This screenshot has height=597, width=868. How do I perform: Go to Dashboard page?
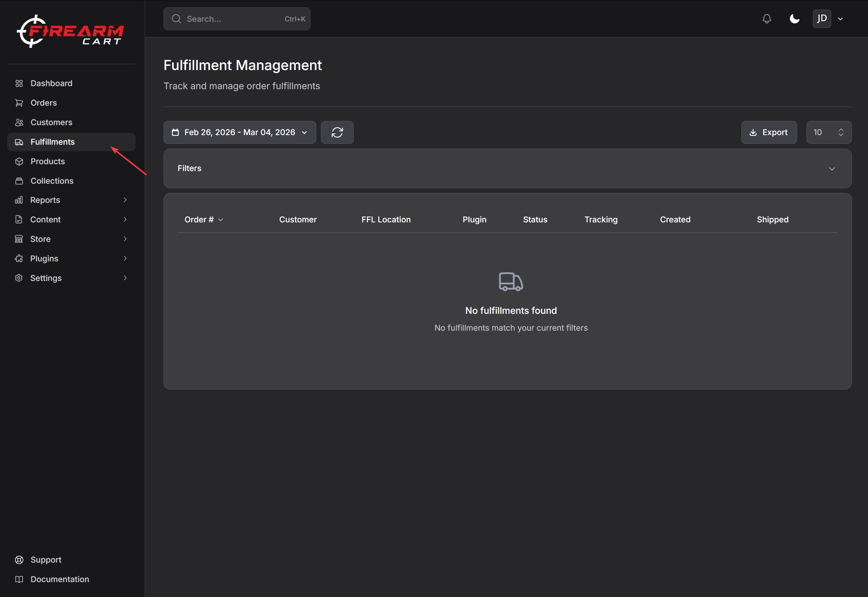(71, 83)
